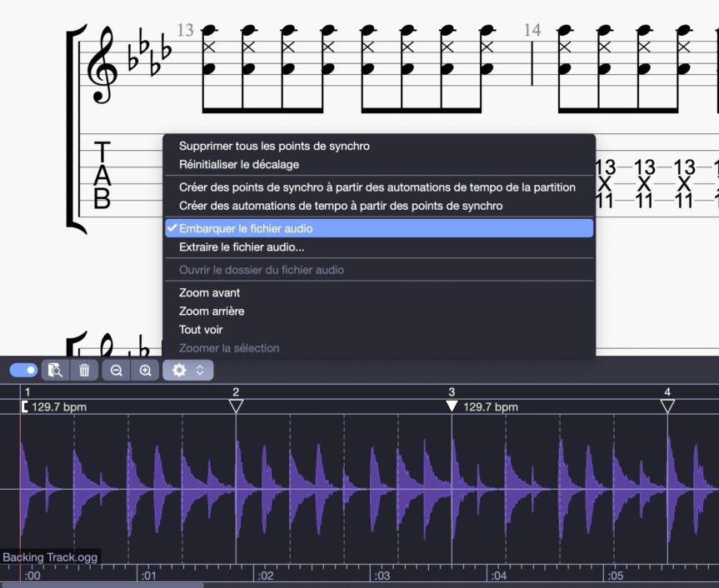719x588 pixels.
Task: Choose Créer des automations de tempo
Action: 341,205
